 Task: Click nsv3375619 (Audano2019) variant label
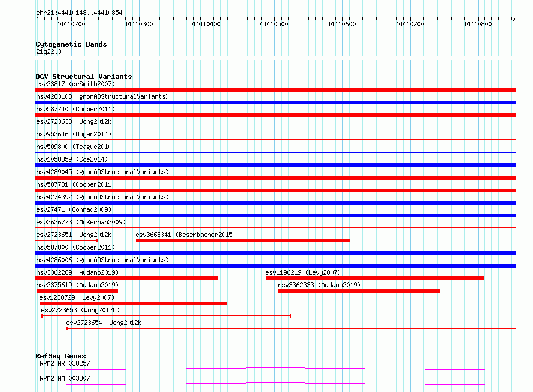click(77, 285)
